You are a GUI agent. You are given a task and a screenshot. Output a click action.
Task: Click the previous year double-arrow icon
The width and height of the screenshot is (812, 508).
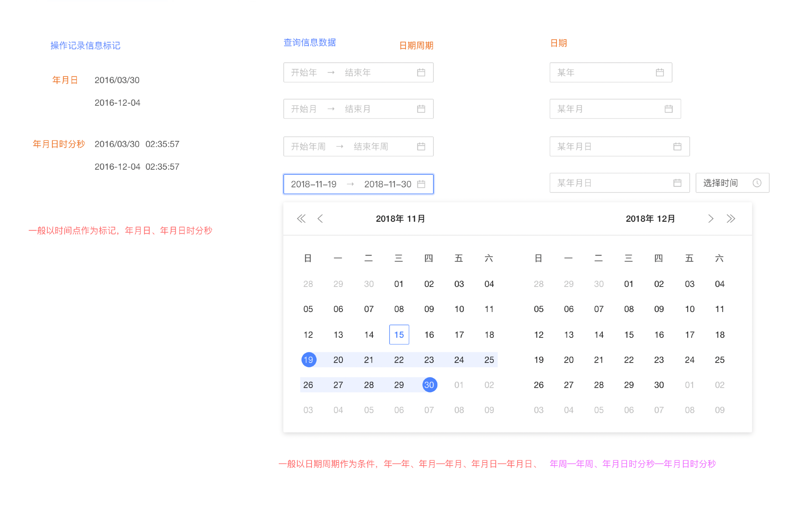point(301,219)
